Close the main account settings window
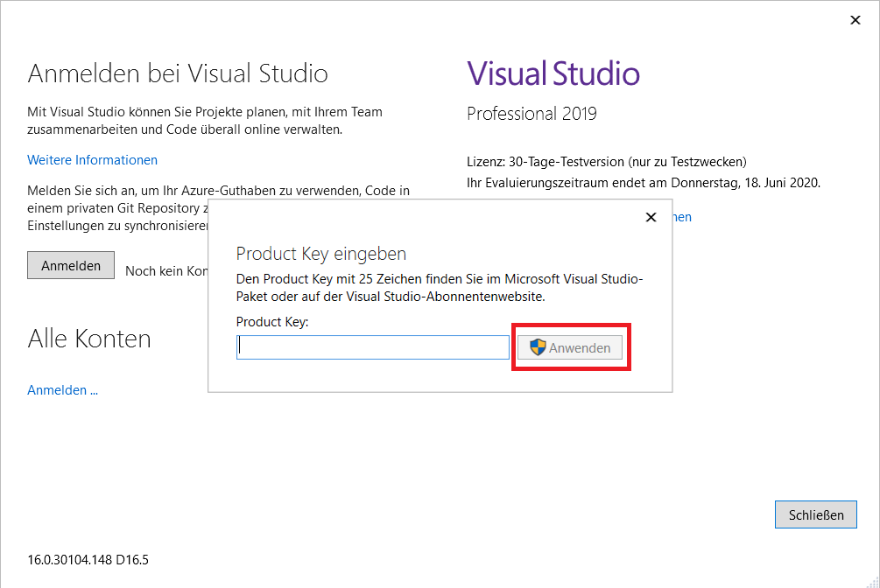 pos(855,20)
